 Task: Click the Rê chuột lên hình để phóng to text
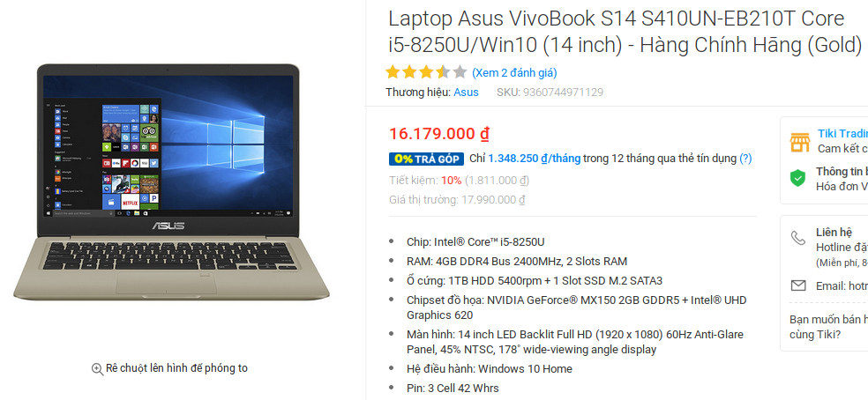coord(176,368)
